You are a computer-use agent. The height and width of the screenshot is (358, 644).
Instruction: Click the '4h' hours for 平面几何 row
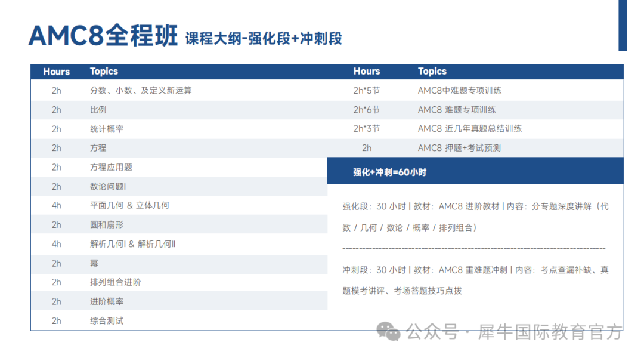56,205
